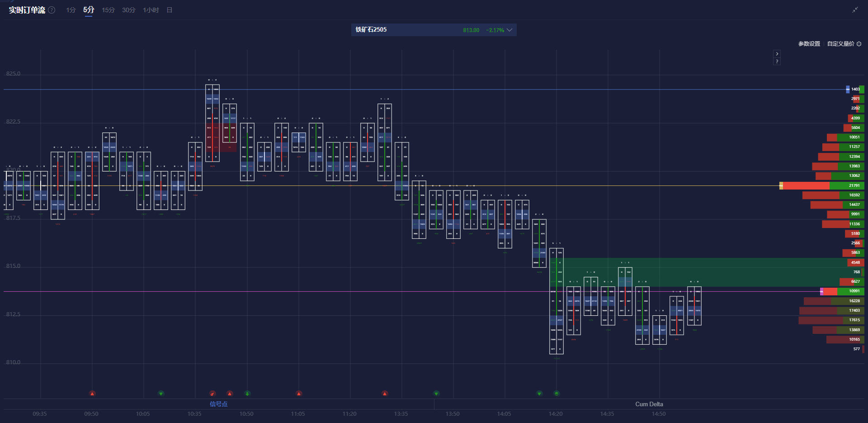
Task: Click the question mark box icon
Action: 777,62
